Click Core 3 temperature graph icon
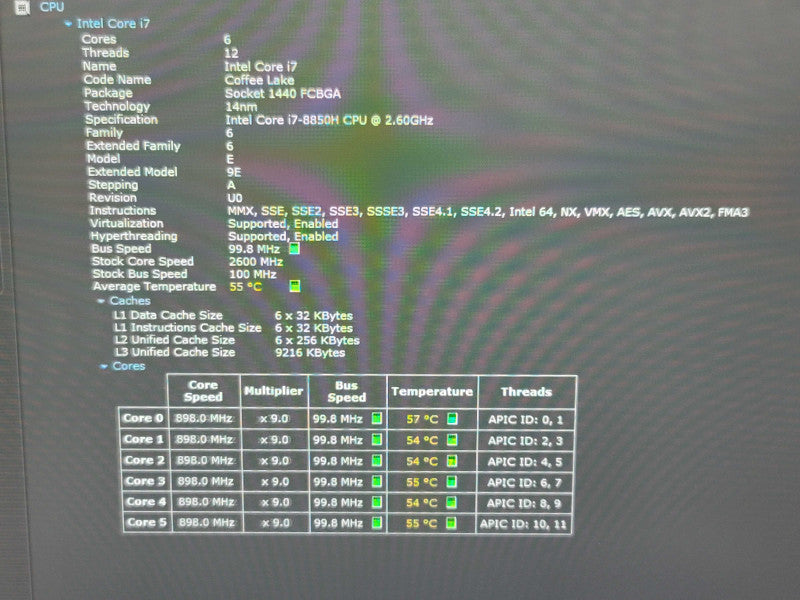 point(452,482)
